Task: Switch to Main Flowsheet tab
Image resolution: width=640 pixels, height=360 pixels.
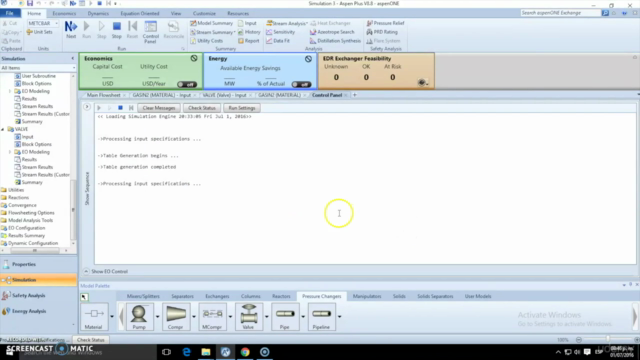Action: pos(104,95)
